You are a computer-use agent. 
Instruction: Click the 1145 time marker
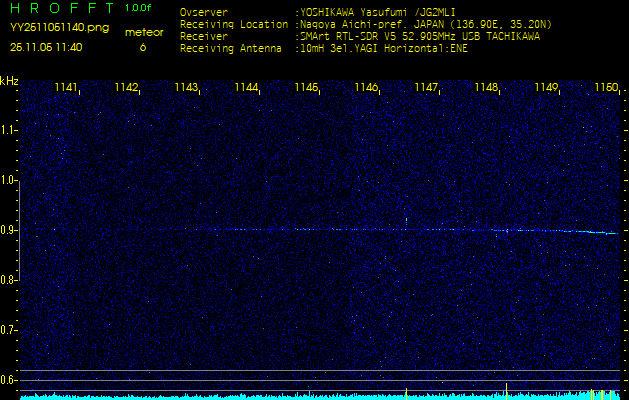coord(306,88)
